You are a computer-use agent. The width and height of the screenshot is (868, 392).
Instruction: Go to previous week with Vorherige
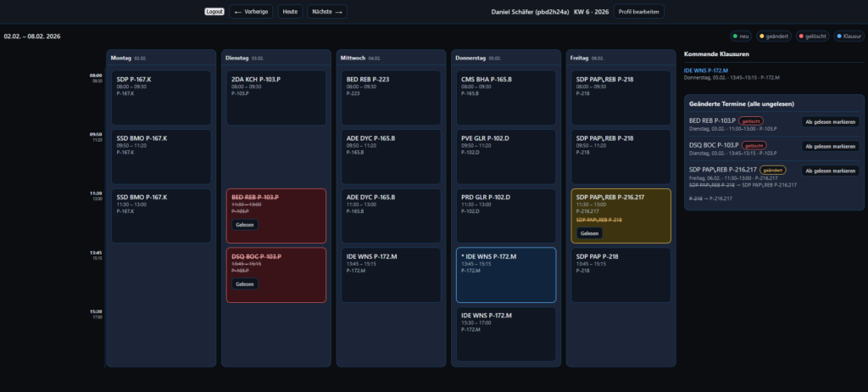click(251, 12)
